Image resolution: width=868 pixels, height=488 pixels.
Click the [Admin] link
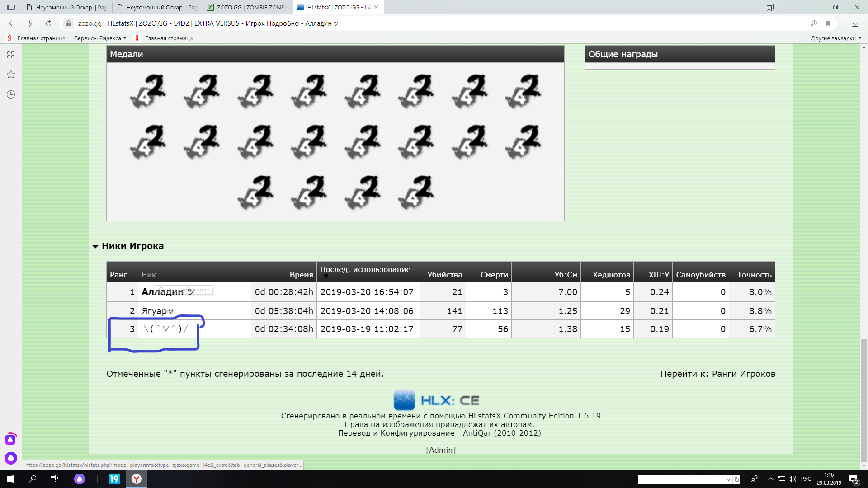[x=441, y=450]
